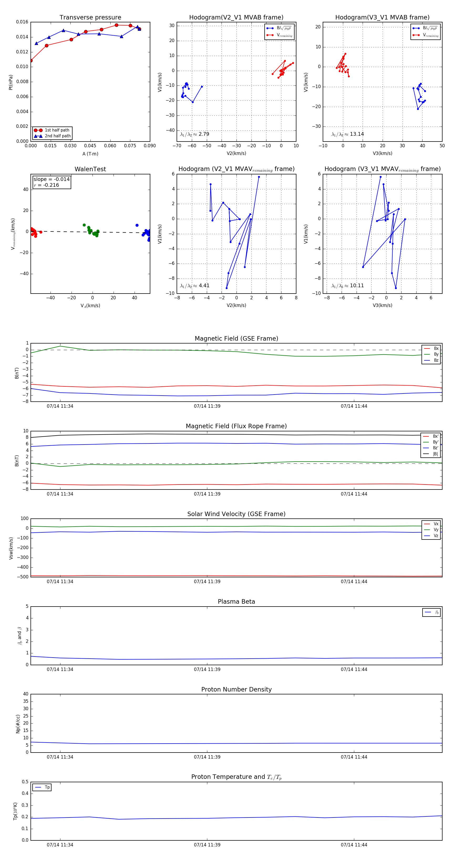The height and width of the screenshot is (868, 473).
Task: Click the "Proton Number Density" title
Action: (236, 689)
